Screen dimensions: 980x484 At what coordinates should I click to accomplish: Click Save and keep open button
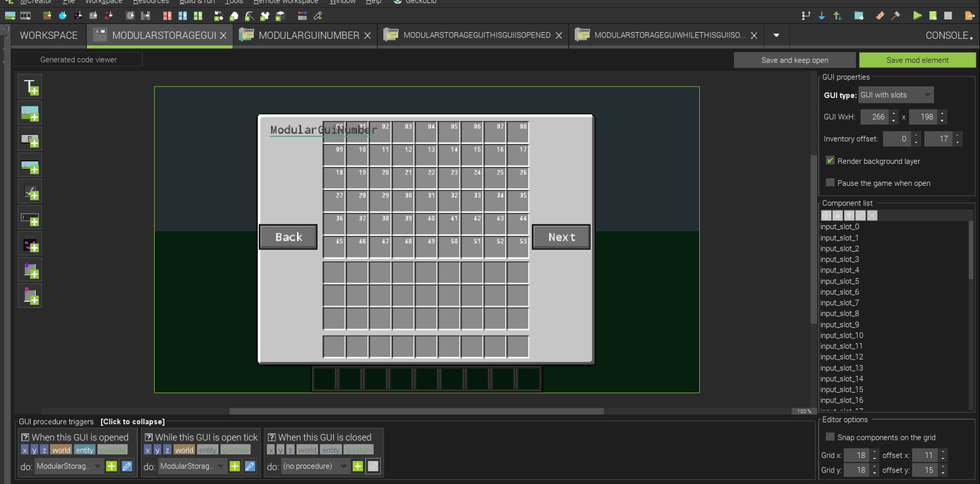point(795,60)
